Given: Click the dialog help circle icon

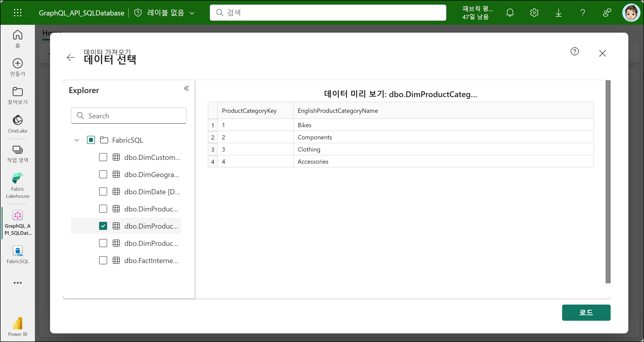Looking at the screenshot, I should pyautogui.click(x=575, y=52).
